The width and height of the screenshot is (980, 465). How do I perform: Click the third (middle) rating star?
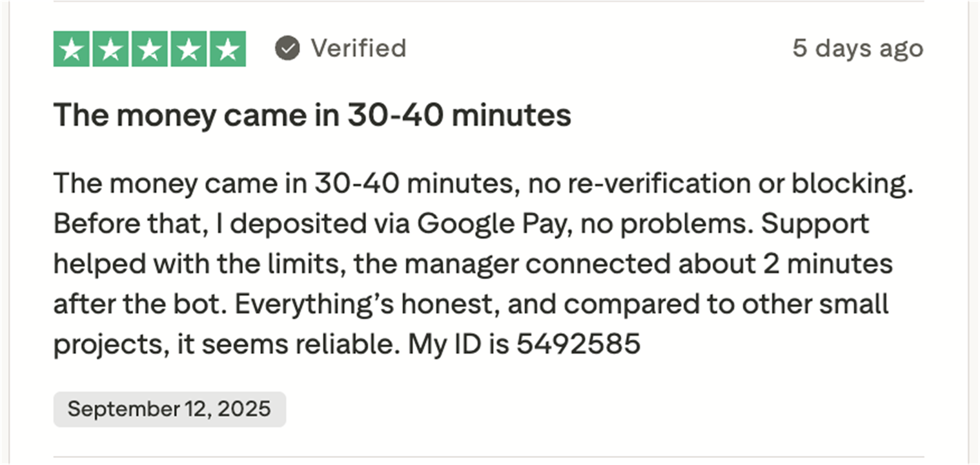click(149, 49)
